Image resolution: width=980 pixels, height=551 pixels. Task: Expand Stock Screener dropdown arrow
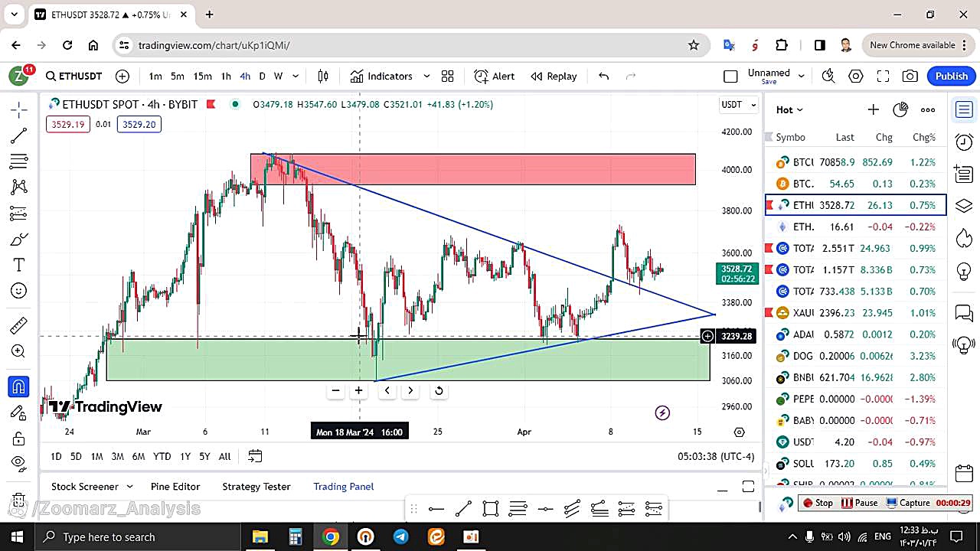point(129,486)
